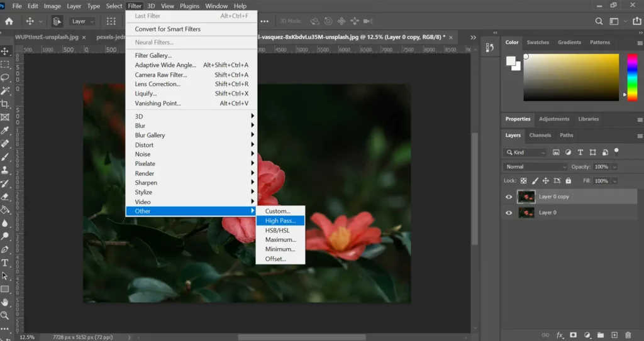The image size is (644, 341).
Task: Select the Paint Bucket tool
Action: 5,210
